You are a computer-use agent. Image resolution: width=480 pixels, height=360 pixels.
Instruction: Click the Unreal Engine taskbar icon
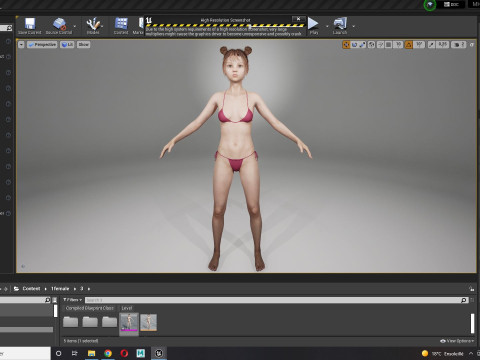click(x=159, y=353)
